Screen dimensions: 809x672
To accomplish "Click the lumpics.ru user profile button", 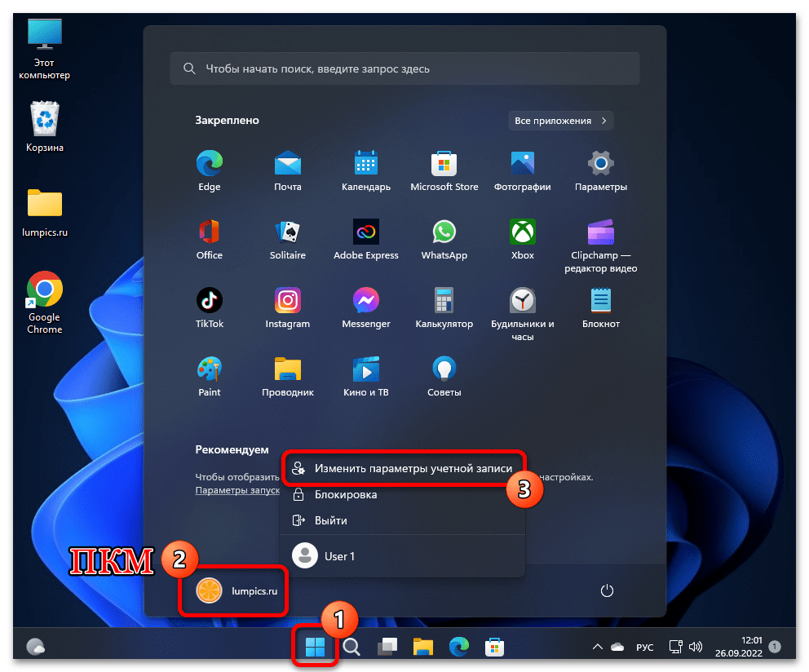I will tap(236, 590).
